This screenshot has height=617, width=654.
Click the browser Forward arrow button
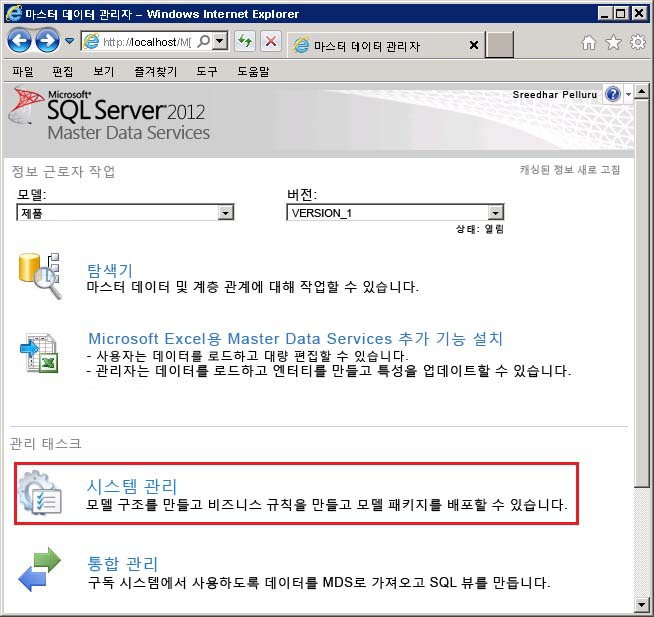[x=47, y=41]
